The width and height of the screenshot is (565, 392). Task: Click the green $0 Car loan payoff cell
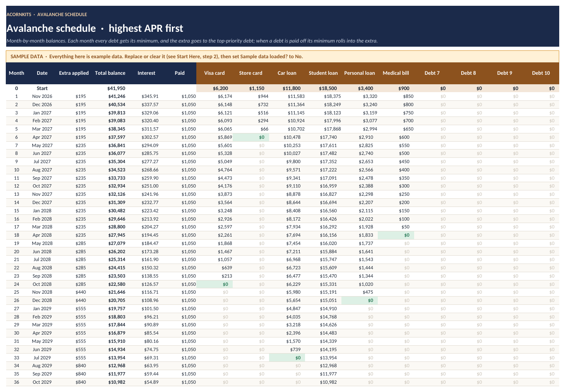287,358
